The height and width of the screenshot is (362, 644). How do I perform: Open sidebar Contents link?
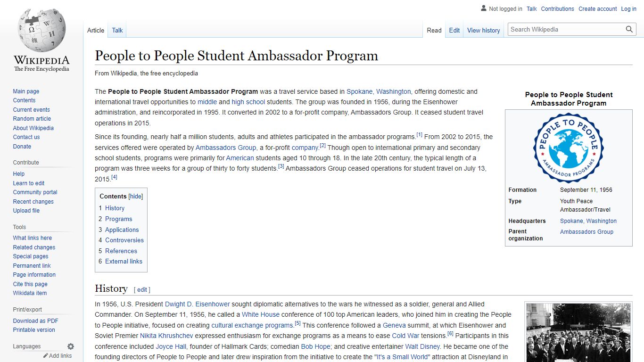coord(24,100)
